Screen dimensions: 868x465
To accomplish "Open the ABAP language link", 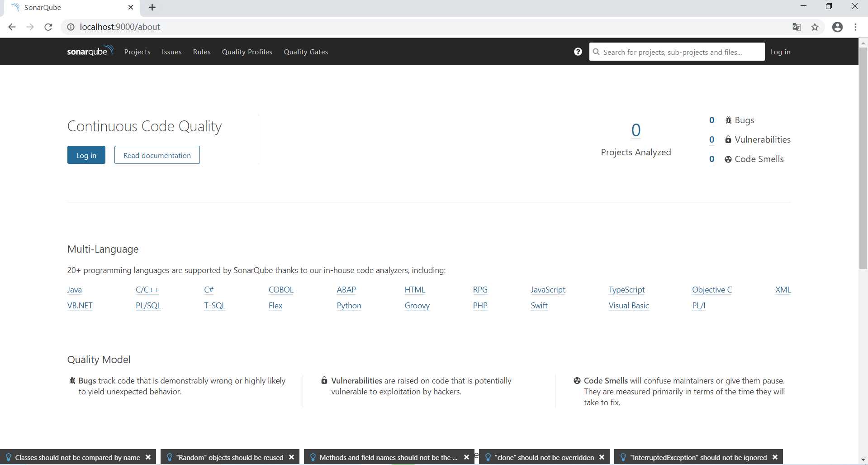I will pos(346,290).
